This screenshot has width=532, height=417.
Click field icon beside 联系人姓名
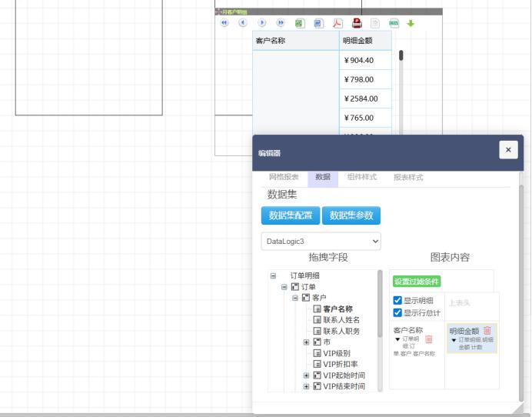click(317, 320)
